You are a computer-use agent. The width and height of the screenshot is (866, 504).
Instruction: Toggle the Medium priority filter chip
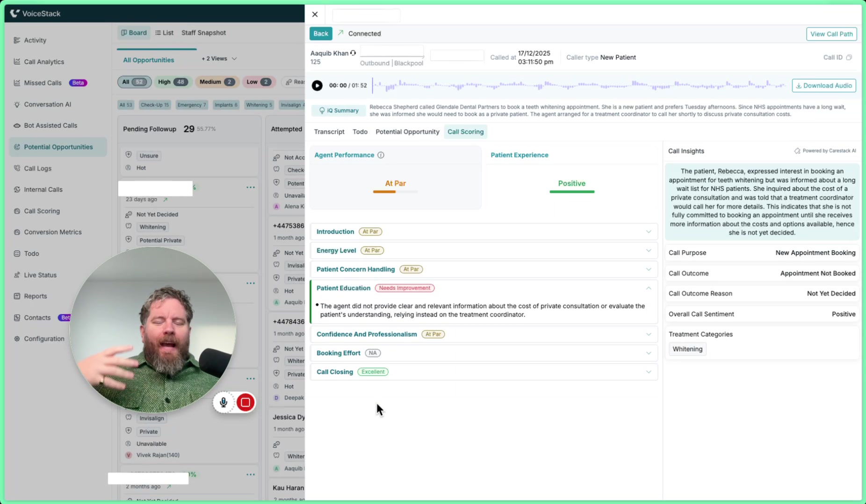tap(216, 82)
